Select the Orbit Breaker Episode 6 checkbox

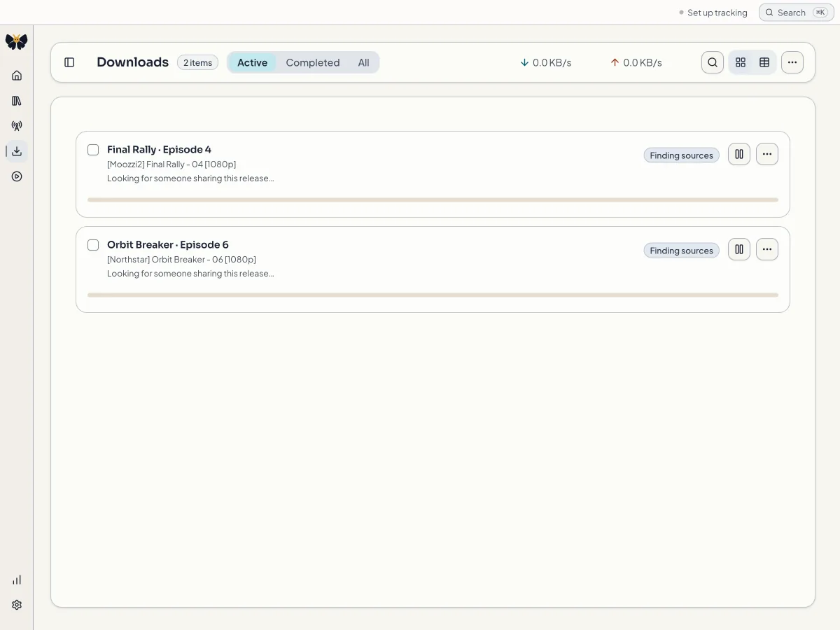[93, 245]
